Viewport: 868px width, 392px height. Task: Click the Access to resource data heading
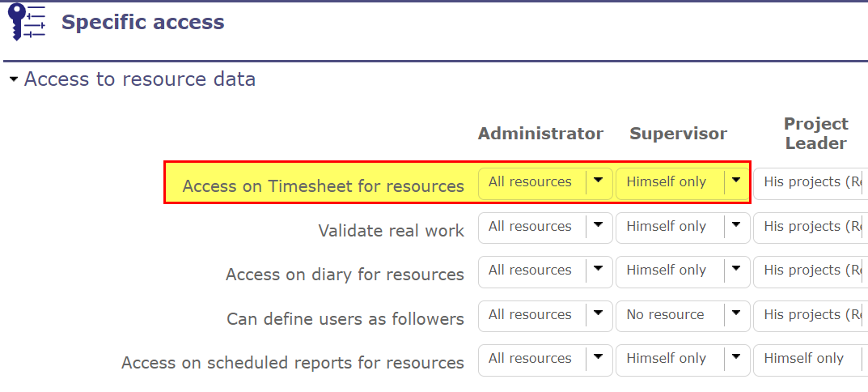click(x=140, y=79)
